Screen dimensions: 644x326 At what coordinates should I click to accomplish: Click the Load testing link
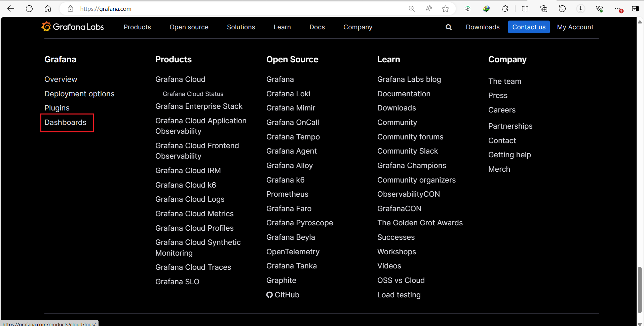point(399,295)
